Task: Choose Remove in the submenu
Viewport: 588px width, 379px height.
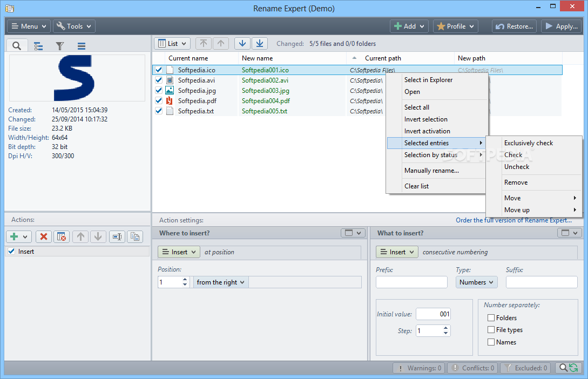Action: tap(516, 182)
